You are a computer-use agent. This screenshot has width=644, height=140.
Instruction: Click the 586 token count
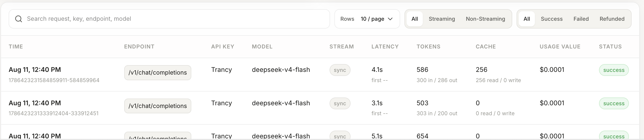click(422, 70)
